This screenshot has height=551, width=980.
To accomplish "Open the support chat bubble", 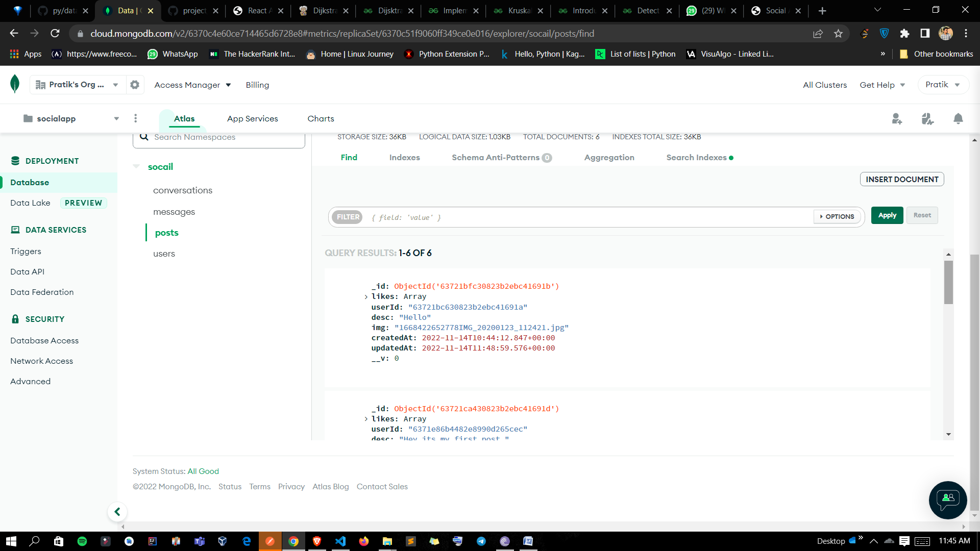I will coord(947,500).
